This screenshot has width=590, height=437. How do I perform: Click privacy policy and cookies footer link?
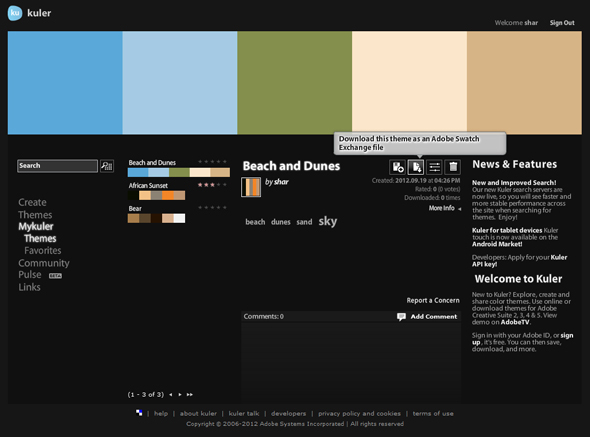pos(359,413)
